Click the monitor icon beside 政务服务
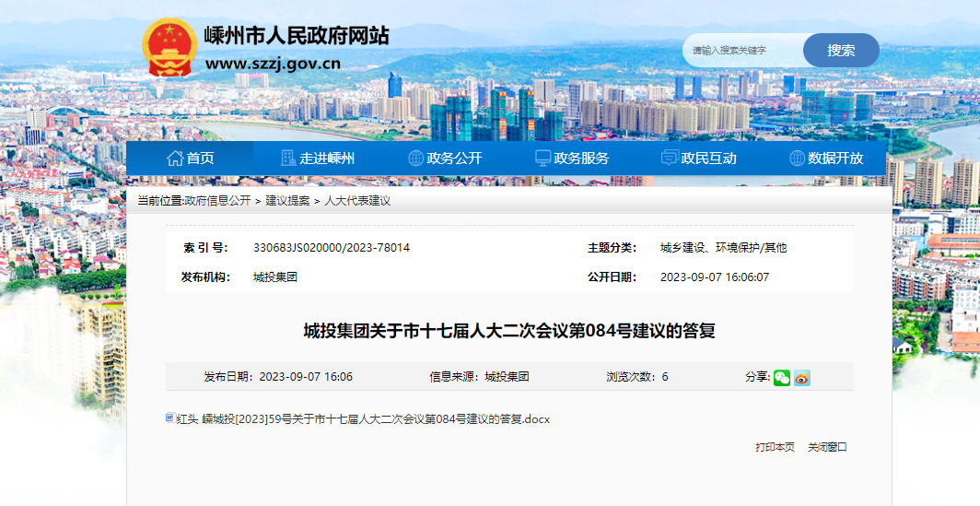The image size is (980, 506). click(543, 158)
